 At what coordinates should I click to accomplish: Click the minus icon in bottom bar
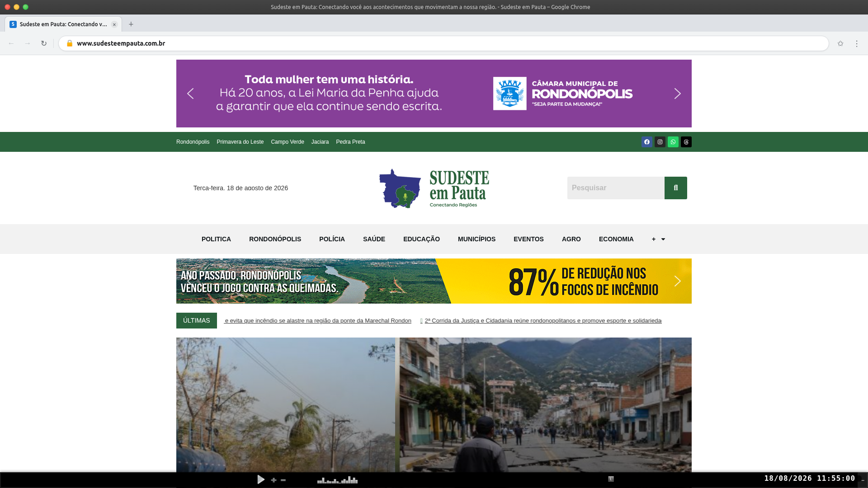click(283, 480)
